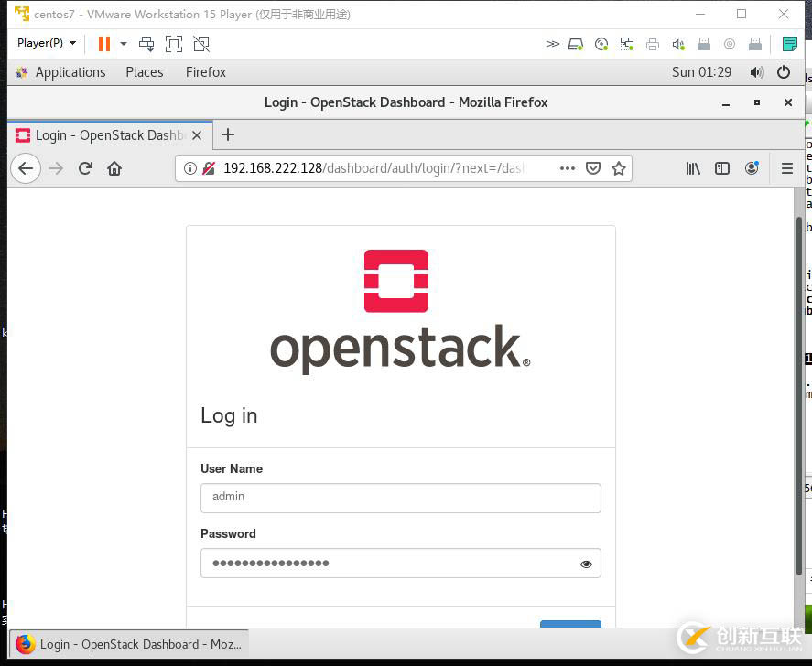
Task: Toggle the Firefox sidebar
Action: click(x=722, y=168)
